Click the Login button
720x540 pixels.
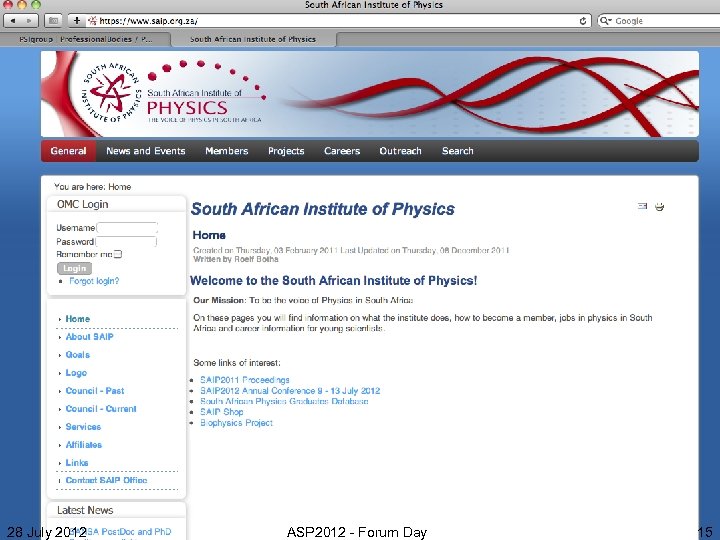(74, 268)
